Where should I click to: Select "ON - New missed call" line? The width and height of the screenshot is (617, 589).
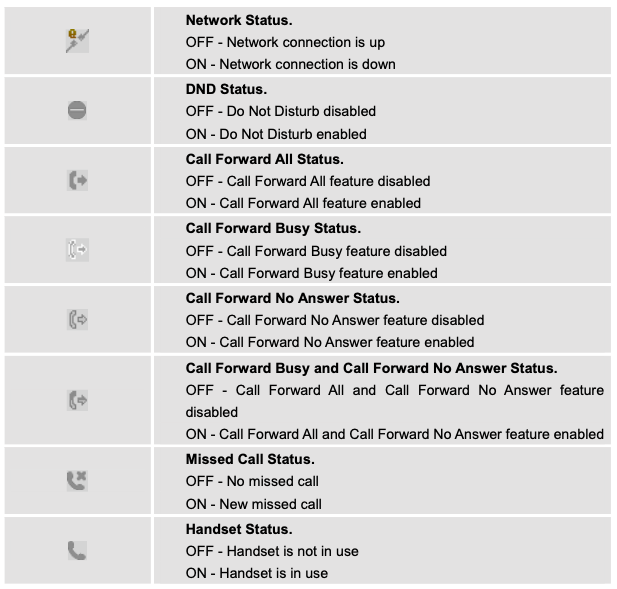click(x=253, y=504)
